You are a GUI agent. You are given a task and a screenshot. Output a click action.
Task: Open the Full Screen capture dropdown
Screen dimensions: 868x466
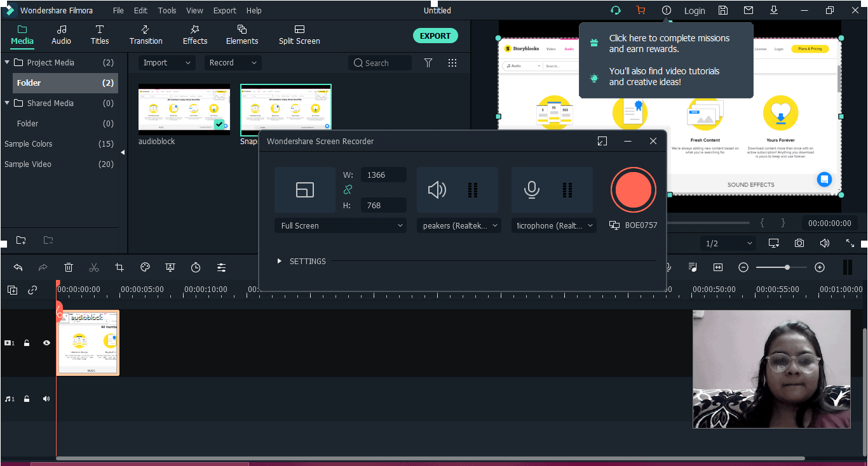tap(341, 225)
